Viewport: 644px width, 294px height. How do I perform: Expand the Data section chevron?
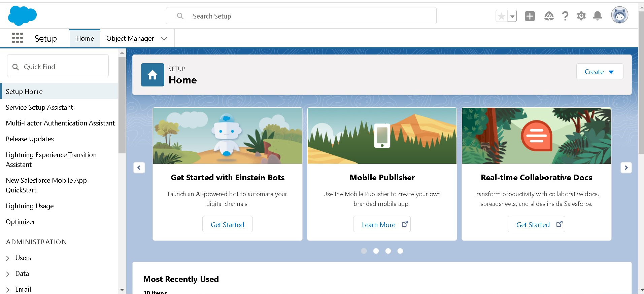(x=8, y=274)
